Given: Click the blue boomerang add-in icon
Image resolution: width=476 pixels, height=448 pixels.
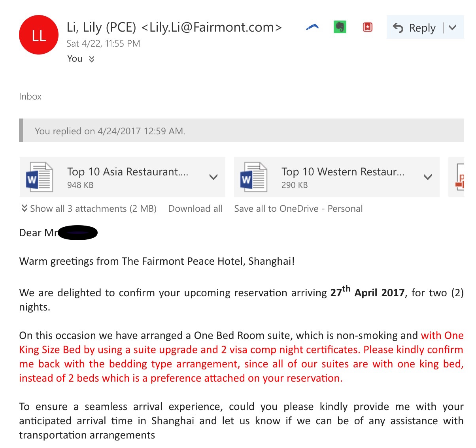Looking at the screenshot, I should 312,27.
